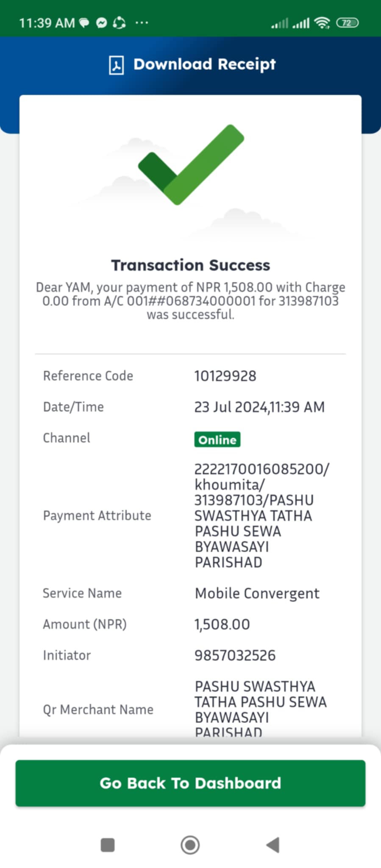Select the initiator number 9857032526
Viewport: 381px width, 868px height.
[235, 655]
